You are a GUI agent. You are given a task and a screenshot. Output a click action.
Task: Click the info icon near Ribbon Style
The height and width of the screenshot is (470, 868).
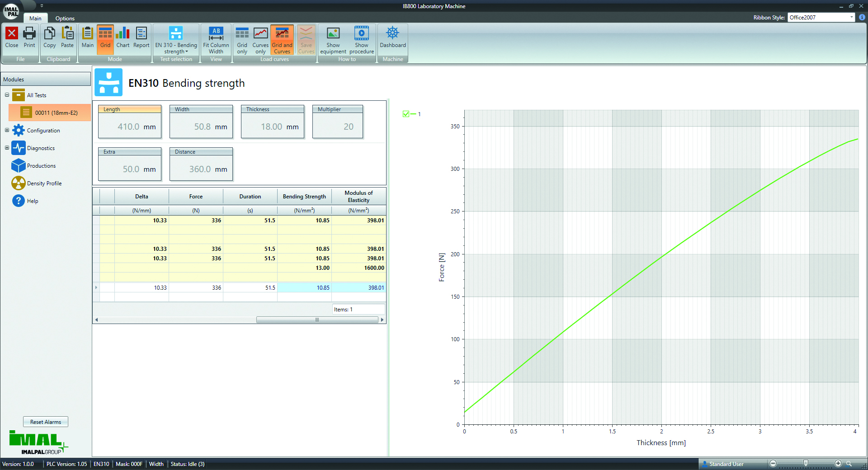coord(862,18)
